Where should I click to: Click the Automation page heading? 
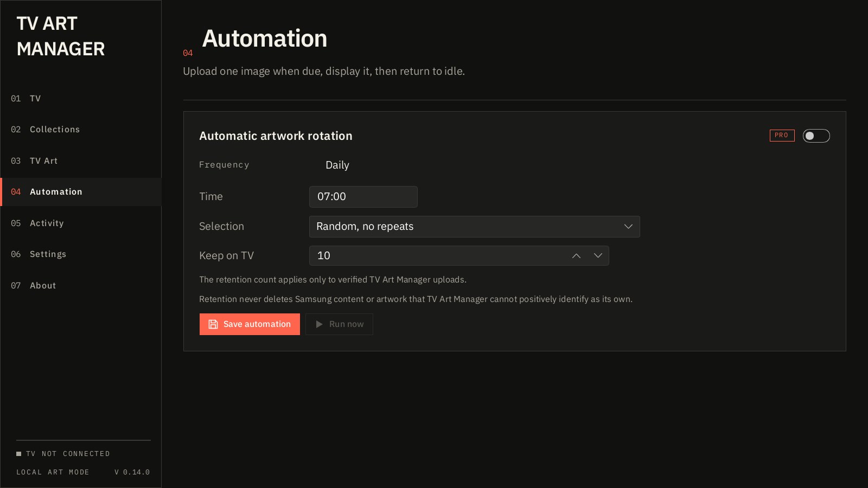[265, 38]
